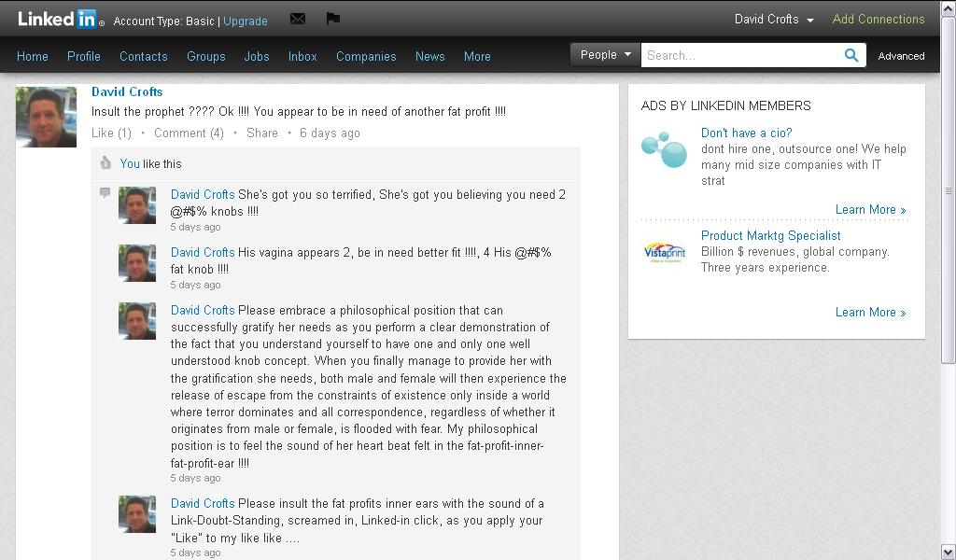This screenshot has width=956, height=560.
Task: Open the Groups menu
Action: click(x=206, y=56)
